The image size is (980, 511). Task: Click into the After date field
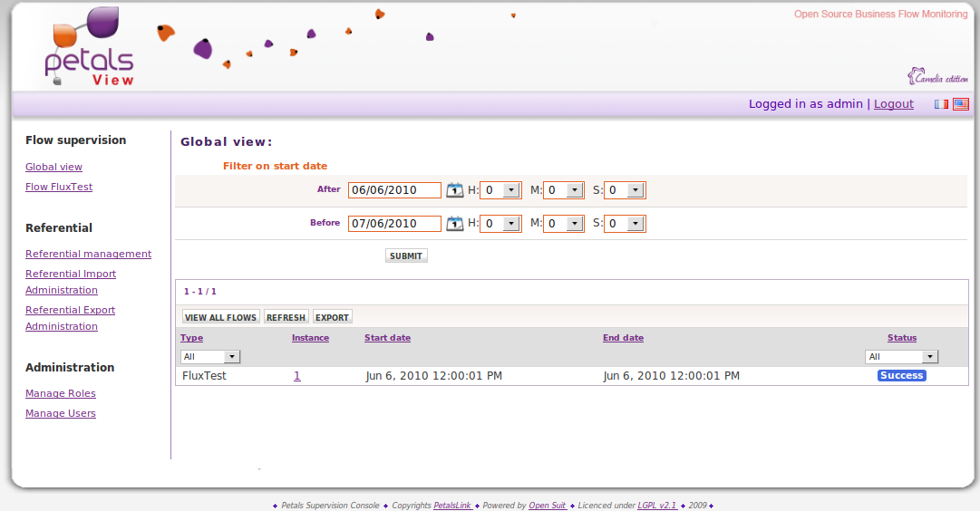393,190
